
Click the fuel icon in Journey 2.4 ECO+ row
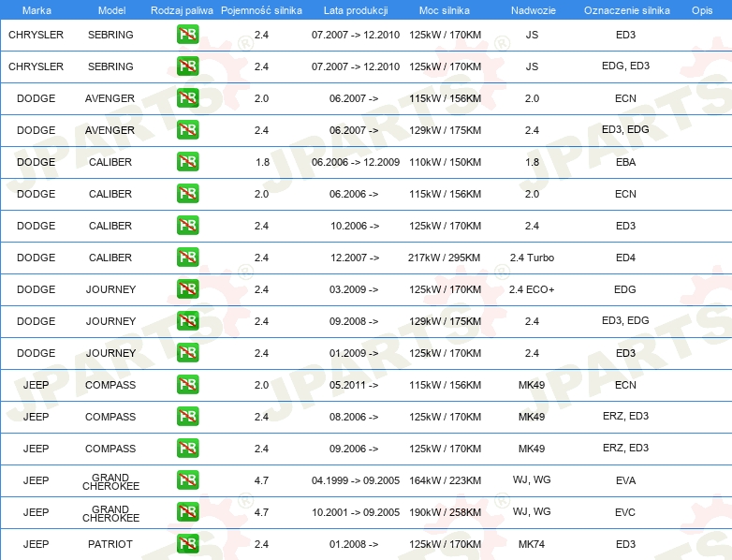pyautogui.click(x=187, y=289)
